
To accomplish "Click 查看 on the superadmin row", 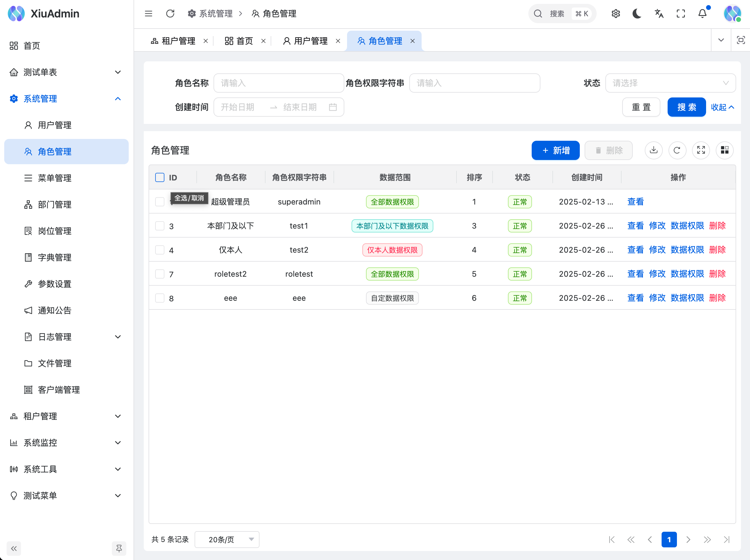I will tap(635, 202).
